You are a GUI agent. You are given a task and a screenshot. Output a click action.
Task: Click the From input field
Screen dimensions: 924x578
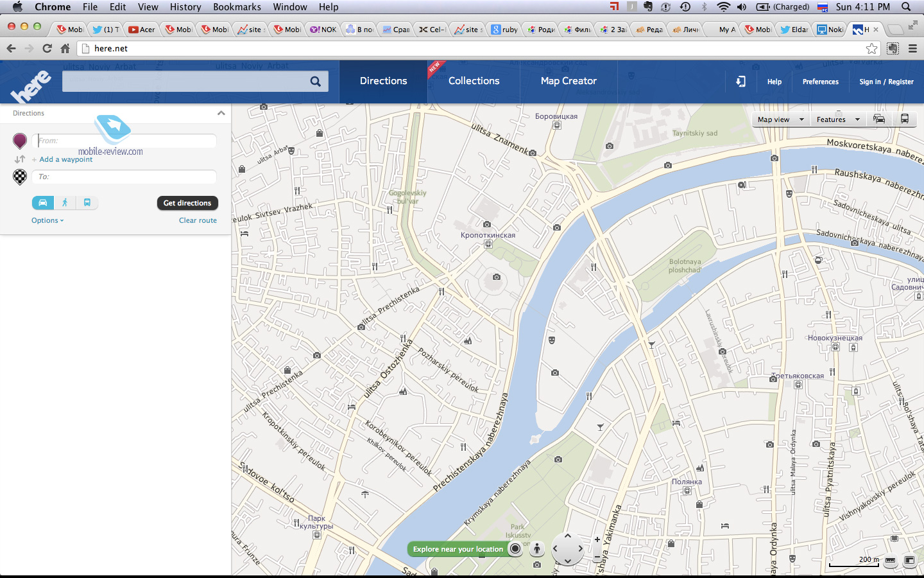tap(124, 141)
